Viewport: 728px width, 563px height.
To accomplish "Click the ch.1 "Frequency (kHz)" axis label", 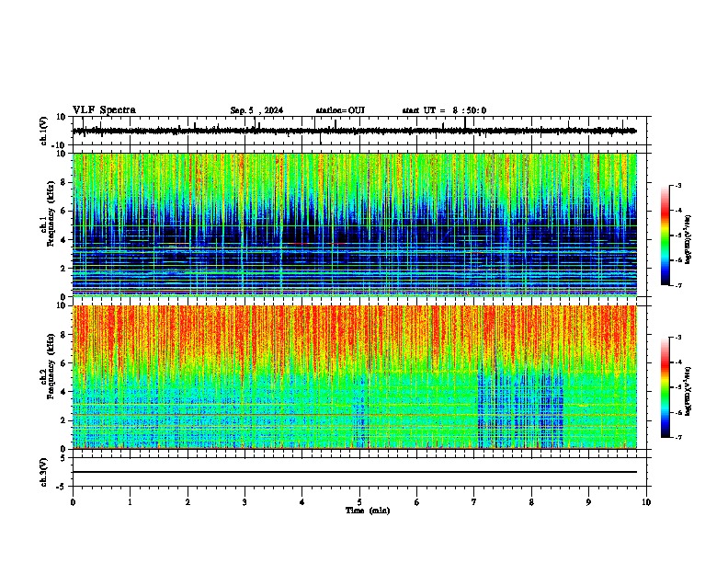I will [51, 213].
